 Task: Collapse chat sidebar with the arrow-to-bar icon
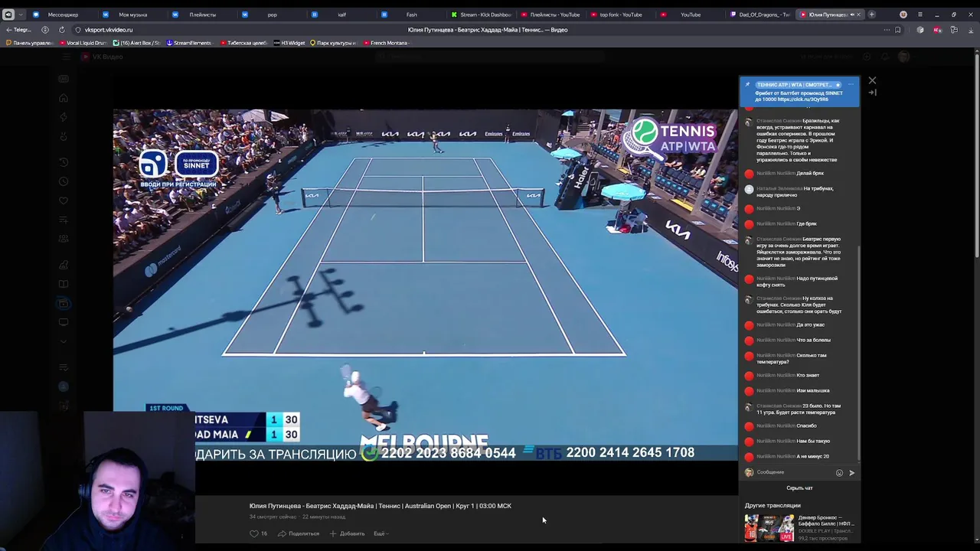click(872, 93)
